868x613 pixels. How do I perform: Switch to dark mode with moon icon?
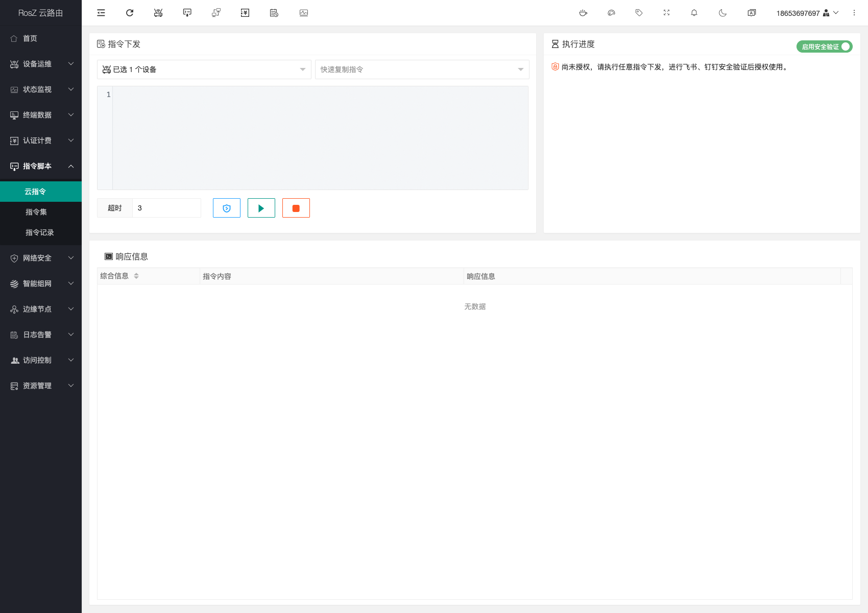click(722, 13)
